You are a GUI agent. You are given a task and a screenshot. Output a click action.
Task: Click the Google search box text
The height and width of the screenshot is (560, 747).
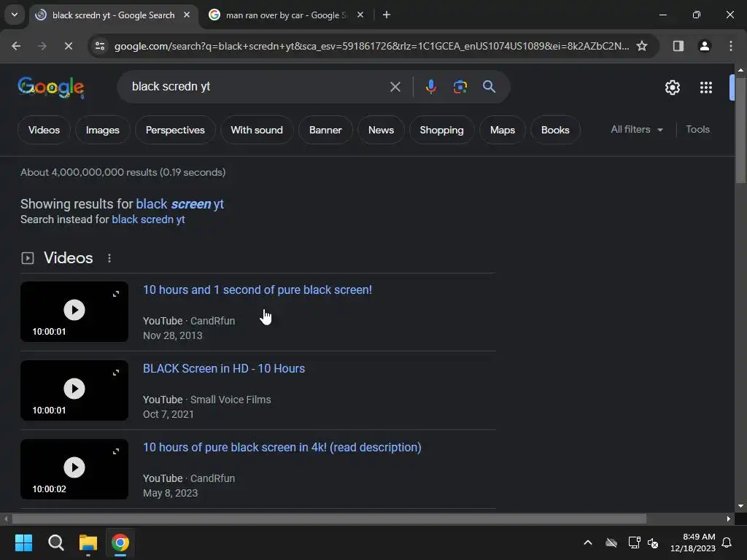pyautogui.click(x=171, y=87)
